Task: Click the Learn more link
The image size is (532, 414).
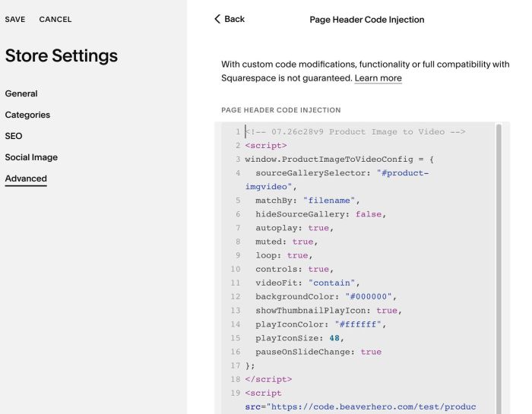Action: tap(378, 78)
